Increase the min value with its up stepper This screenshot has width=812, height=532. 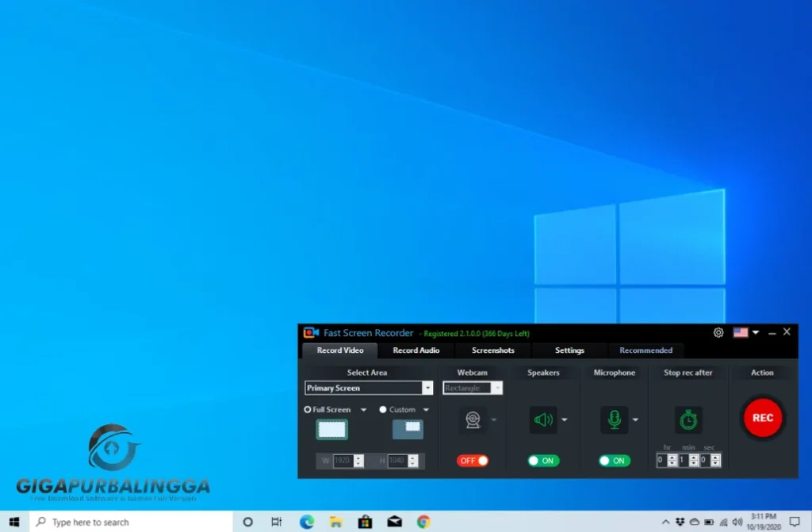point(693,457)
